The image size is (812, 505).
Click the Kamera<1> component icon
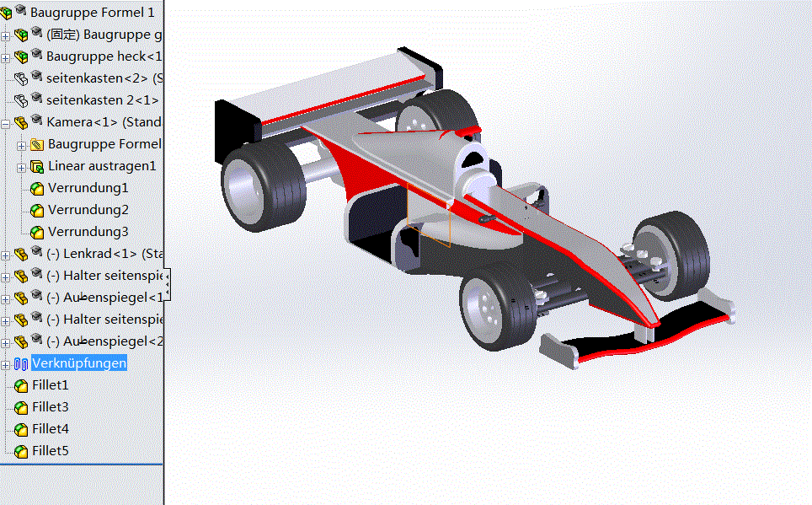(x=21, y=121)
